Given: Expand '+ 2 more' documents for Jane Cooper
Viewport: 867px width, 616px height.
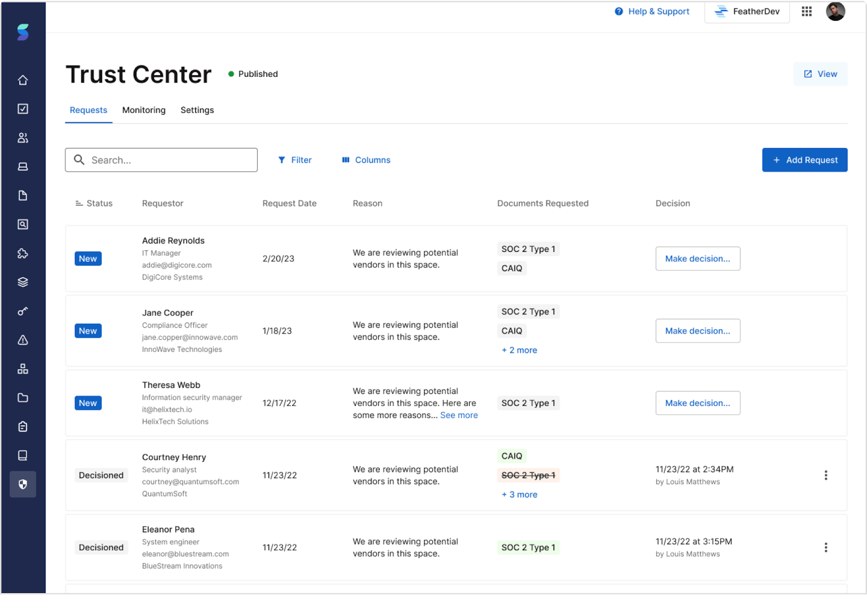Looking at the screenshot, I should pos(519,350).
